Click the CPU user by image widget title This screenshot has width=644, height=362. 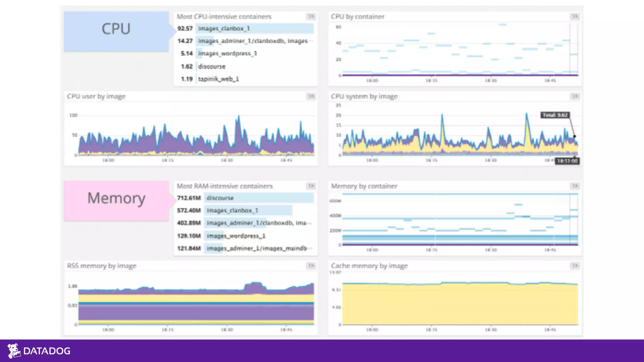click(x=96, y=96)
